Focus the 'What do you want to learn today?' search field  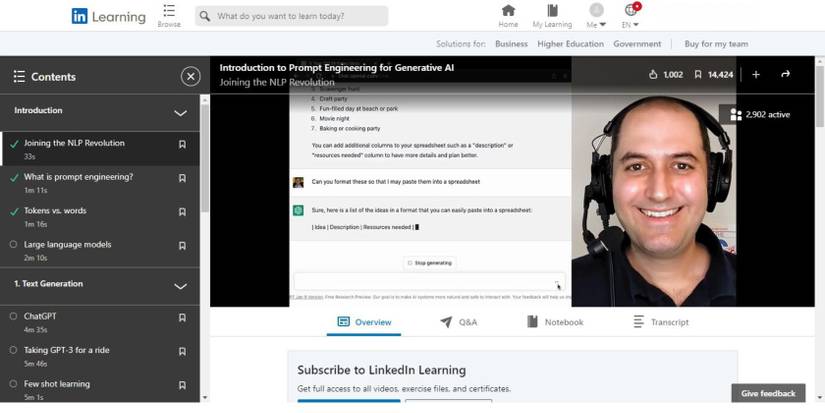click(x=291, y=16)
